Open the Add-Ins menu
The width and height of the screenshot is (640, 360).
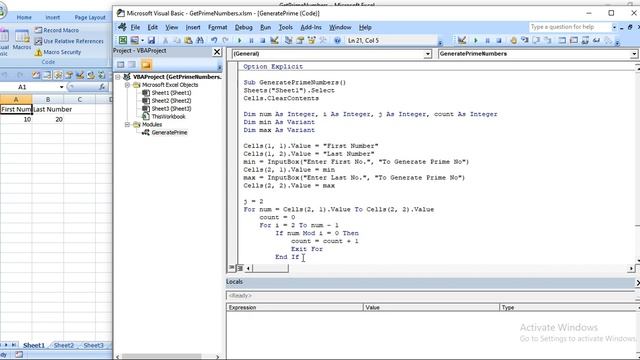(311, 27)
